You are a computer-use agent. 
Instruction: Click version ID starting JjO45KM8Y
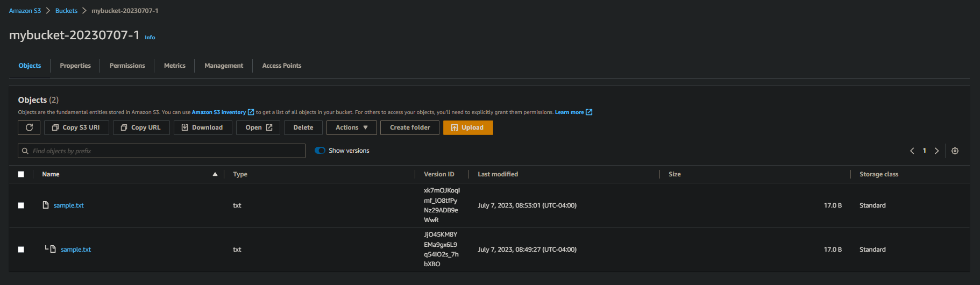tap(441, 249)
